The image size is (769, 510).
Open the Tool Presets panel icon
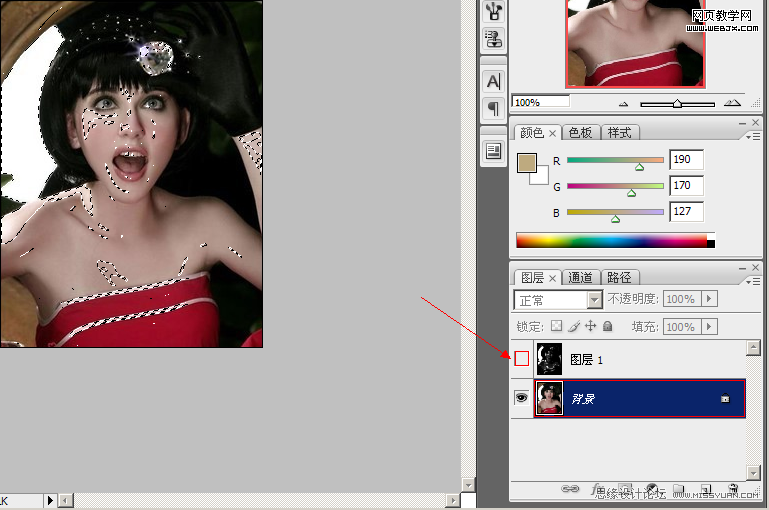[x=493, y=39]
